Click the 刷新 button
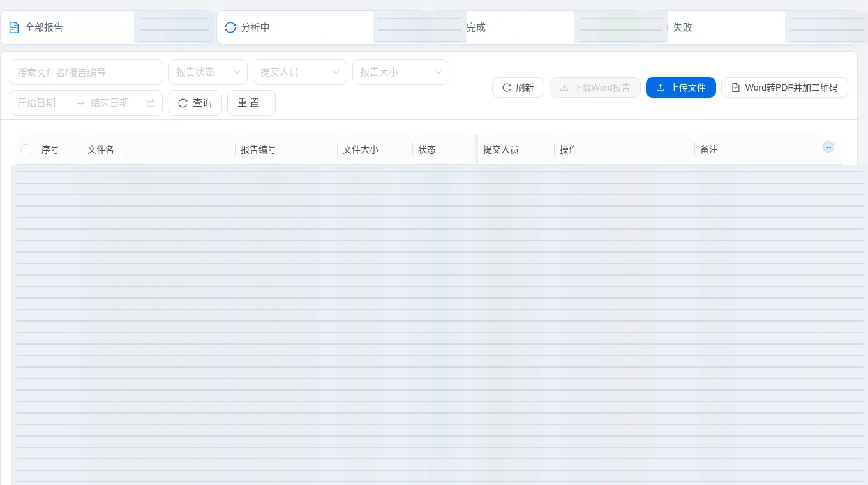The width and height of the screenshot is (868, 485). coord(518,87)
